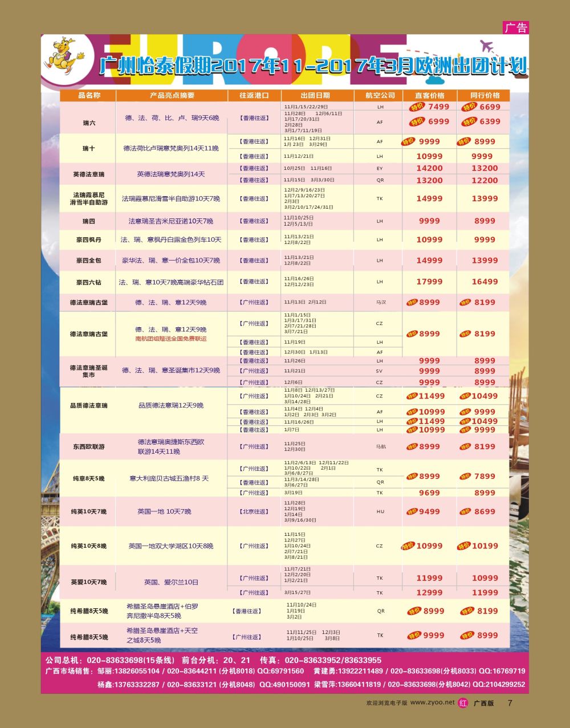The height and width of the screenshot is (728, 570).
Task: Select the 纯英10天7晚 product name
Action: click(x=89, y=511)
